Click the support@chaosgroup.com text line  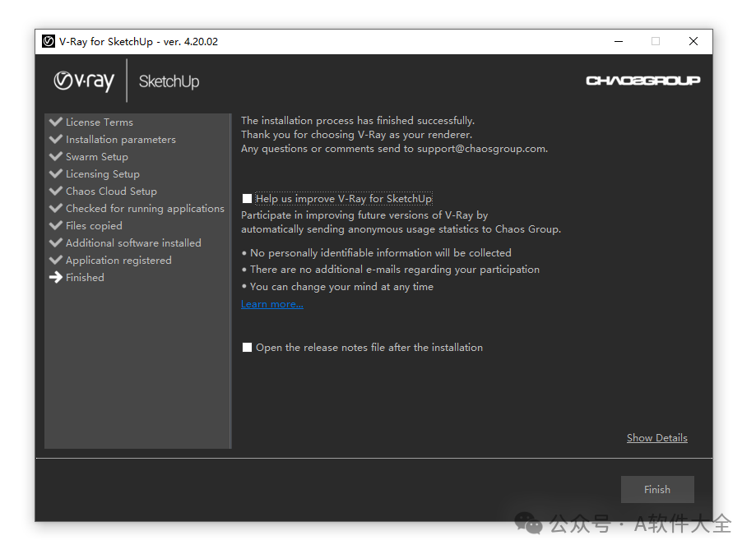click(394, 149)
